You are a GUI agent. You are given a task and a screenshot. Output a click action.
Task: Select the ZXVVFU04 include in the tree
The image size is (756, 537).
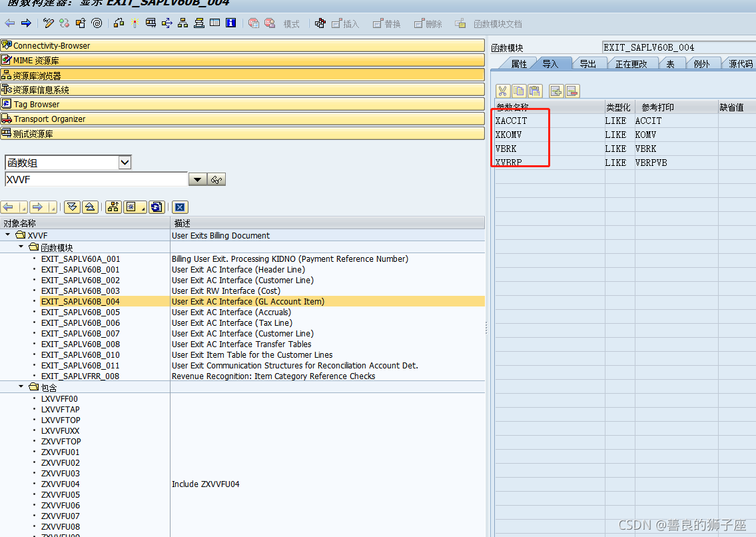click(60, 484)
